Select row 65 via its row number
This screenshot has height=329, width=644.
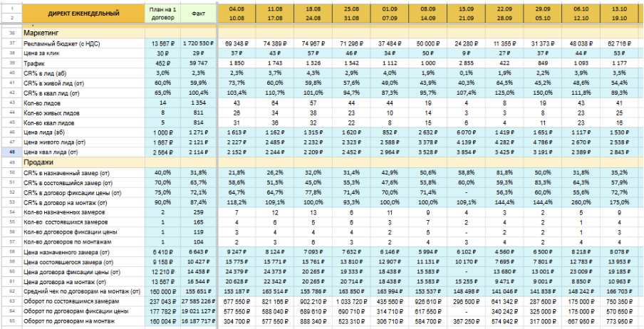[11, 321]
